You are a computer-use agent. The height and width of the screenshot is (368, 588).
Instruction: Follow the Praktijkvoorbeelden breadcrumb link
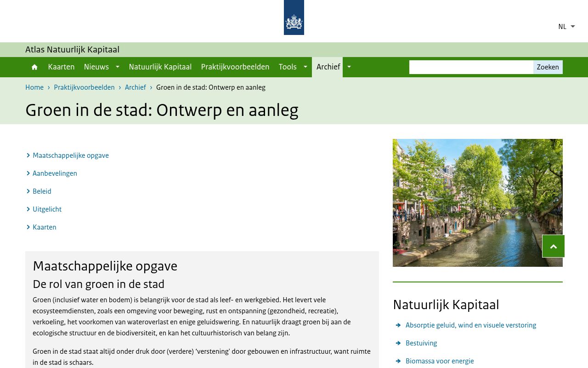tap(84, 87)
